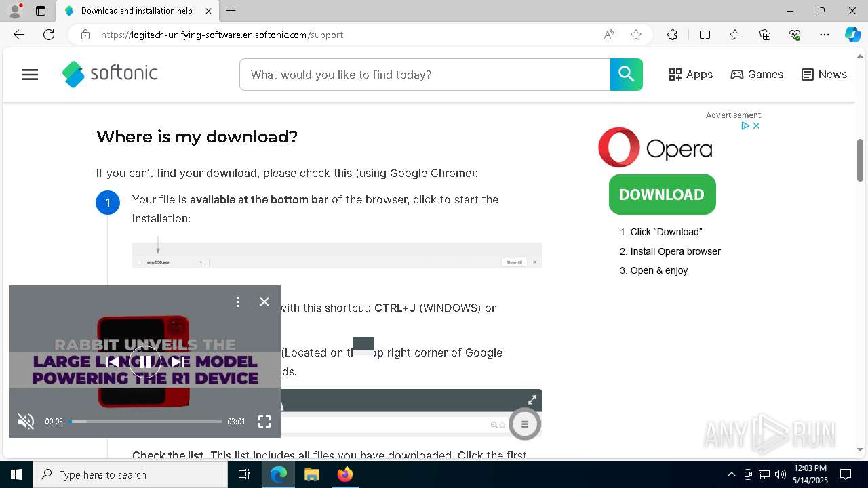Image resolution: width=868 pixels, height=488 pixels.
Task: Activate Read aloud icon
Action: [x=609, y=35]
